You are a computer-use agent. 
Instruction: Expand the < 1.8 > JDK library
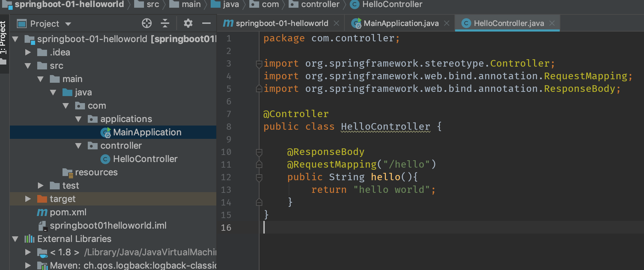[x=28, y=252]
